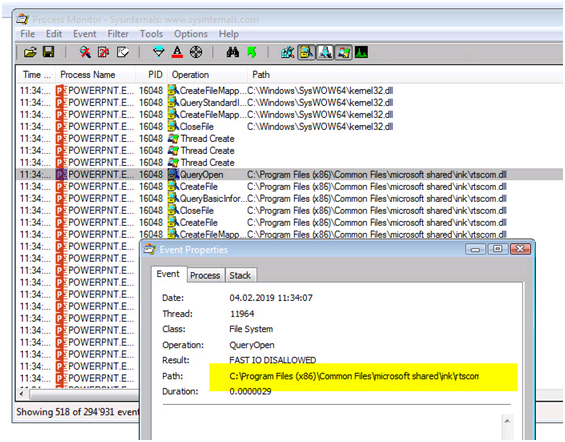Select the CloseFile kernel32.dll row
This screenshot has width=565, height=442.
tap(290, 126)
